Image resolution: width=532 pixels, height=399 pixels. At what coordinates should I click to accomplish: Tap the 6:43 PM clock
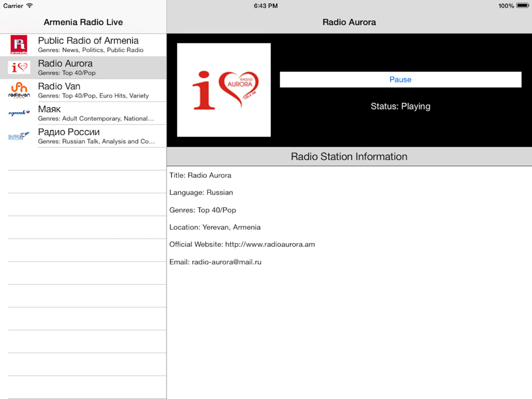pos(265,6)
